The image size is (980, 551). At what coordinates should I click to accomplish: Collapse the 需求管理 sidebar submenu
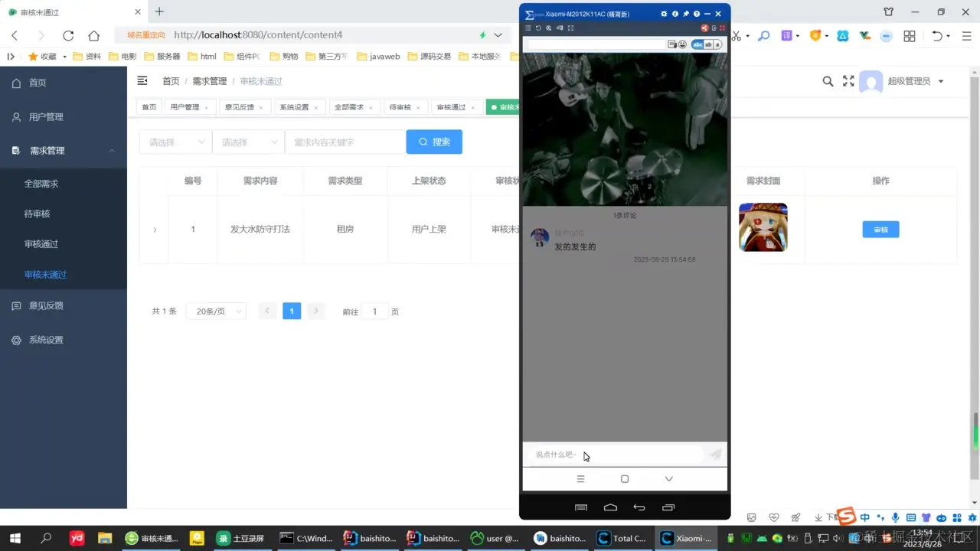pyautogui.click(x=64, y=151)
